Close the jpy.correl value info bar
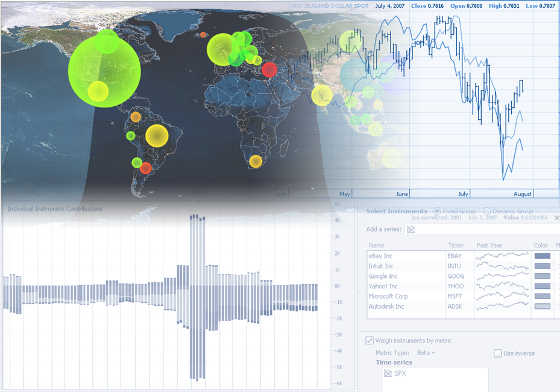560x392 pixels. [x=556, y=217]
